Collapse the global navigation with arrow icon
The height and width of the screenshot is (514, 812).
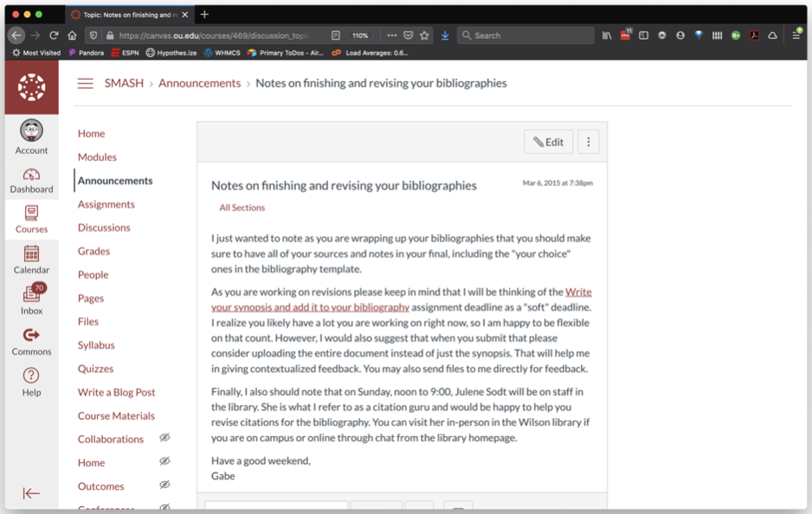tap(31, 493)
